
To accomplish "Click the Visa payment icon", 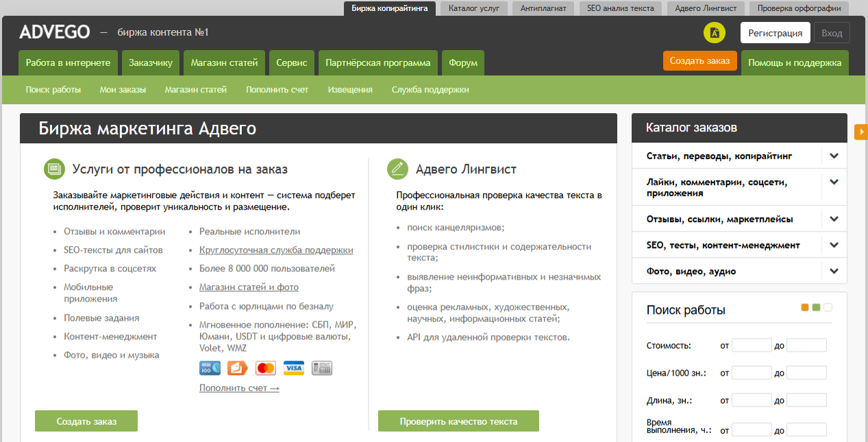I will point(294,368).
